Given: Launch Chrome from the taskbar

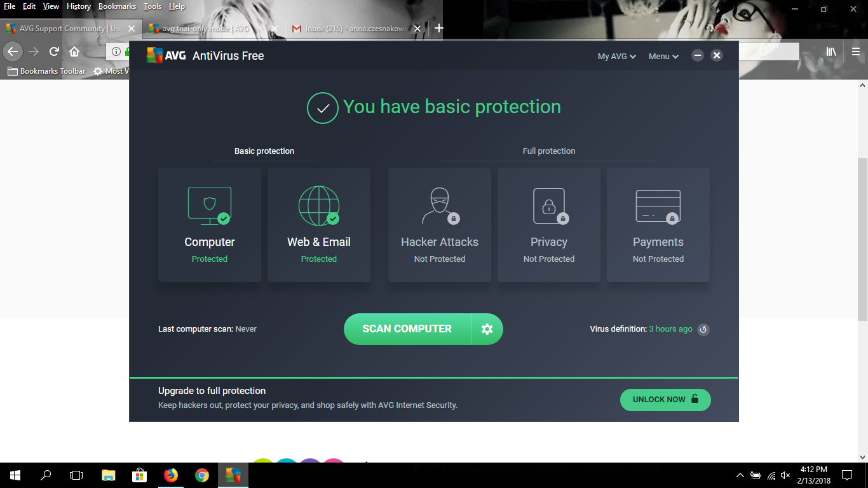Looking at the screenshot, I should point(202,475).
